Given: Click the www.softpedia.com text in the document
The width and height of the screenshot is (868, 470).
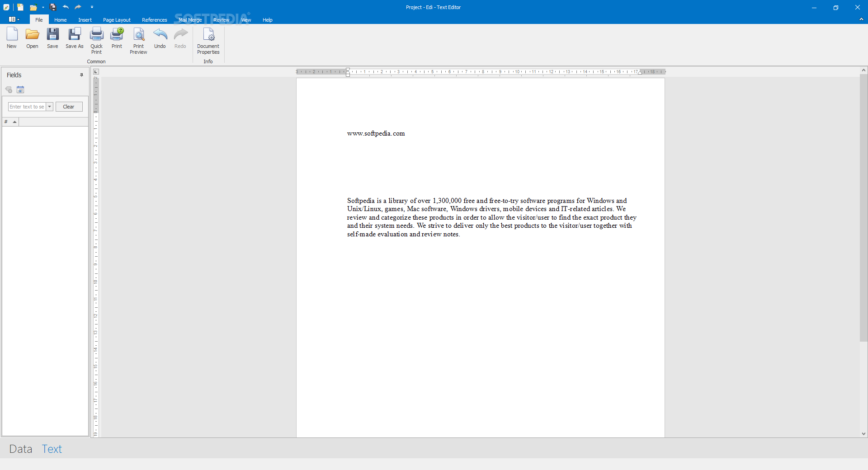Looking at the screenshot, I should 376,133.
